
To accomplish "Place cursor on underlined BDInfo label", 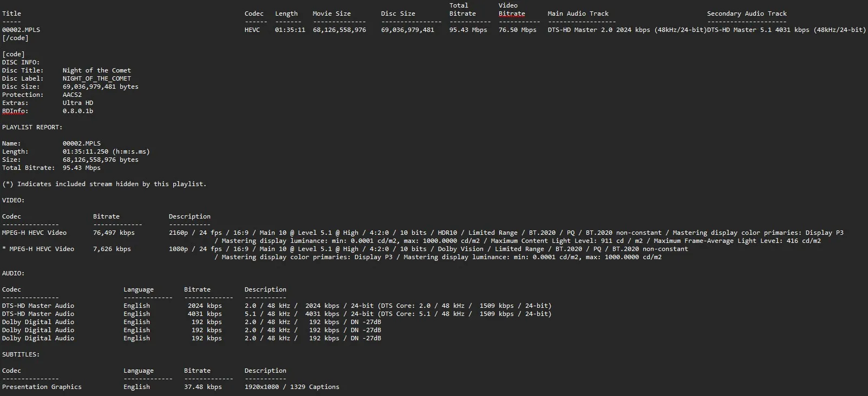I will tap(15, 111).
